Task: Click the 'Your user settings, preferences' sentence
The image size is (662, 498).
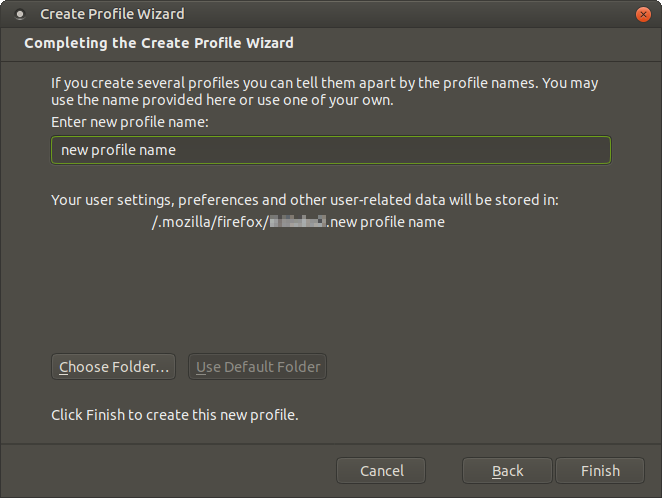Action: click(x=305, y=200)
